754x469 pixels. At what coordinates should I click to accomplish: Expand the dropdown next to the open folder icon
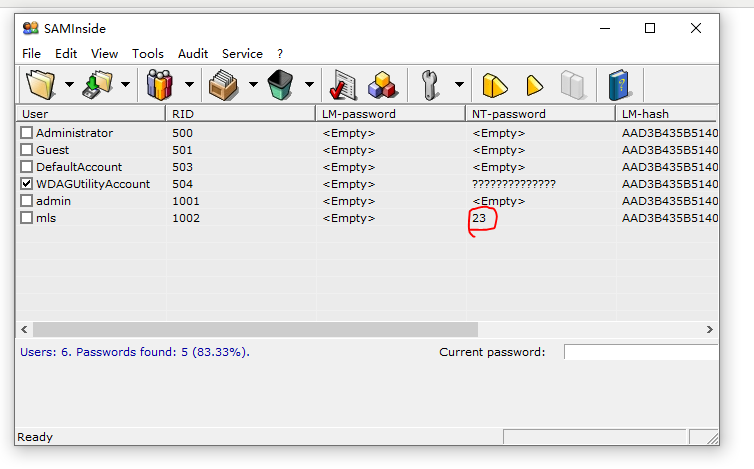click(x=69, y=85)
